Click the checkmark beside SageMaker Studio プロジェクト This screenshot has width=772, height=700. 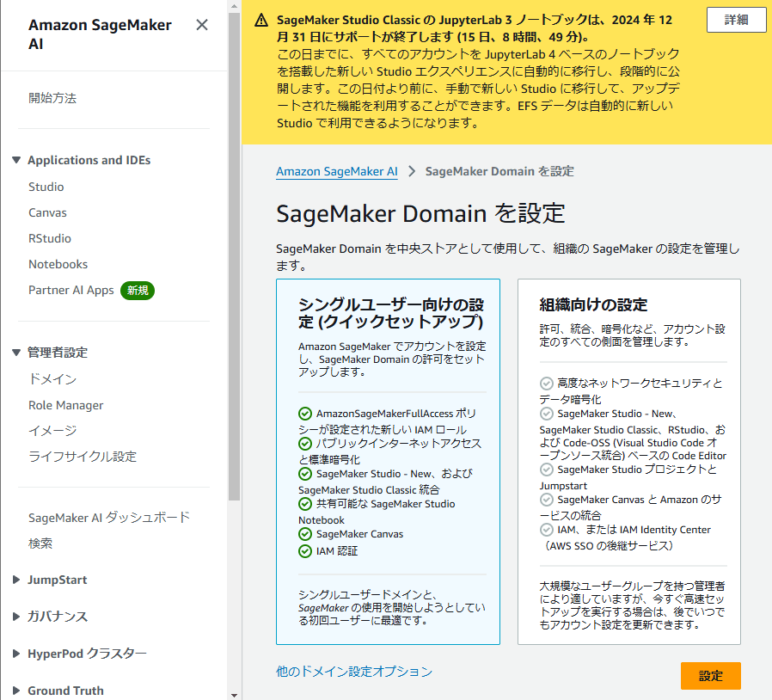[x=547, y=470]
